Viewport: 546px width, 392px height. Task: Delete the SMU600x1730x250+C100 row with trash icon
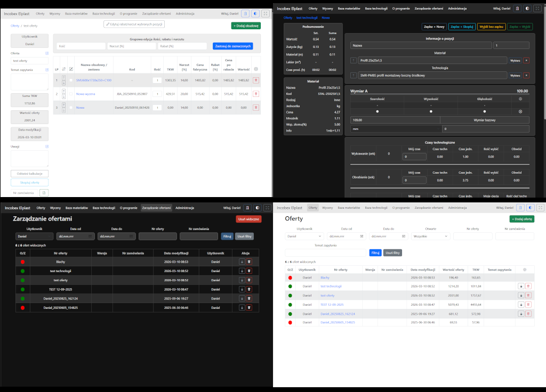click(256, 80)
